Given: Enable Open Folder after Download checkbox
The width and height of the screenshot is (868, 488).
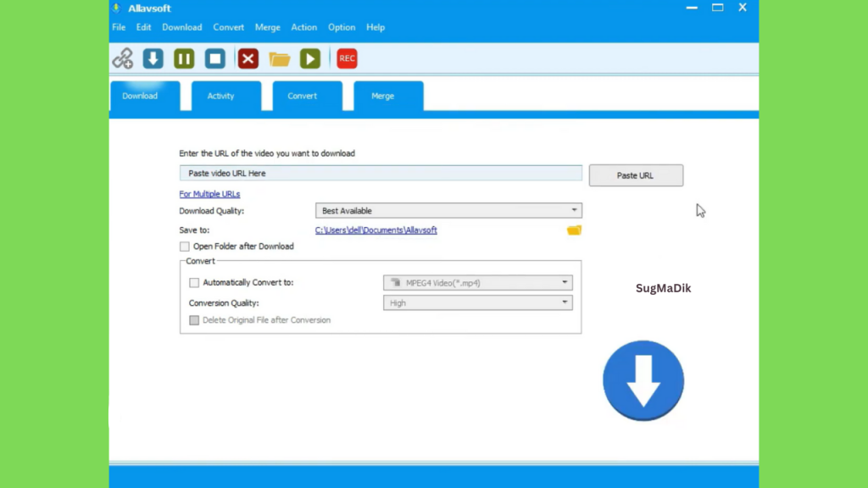Looking at the screenshot, I should click(184, 247).
